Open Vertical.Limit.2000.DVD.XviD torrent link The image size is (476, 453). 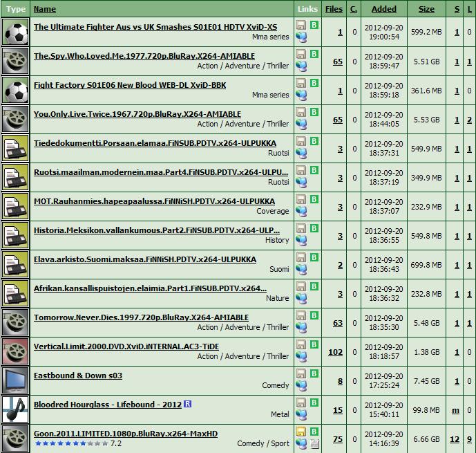[126, 346]
